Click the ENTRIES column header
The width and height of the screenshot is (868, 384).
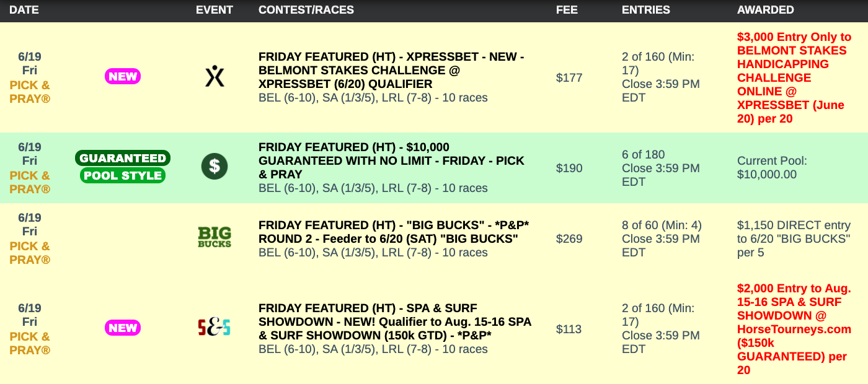pyautogui.click(x=645, y=10)
